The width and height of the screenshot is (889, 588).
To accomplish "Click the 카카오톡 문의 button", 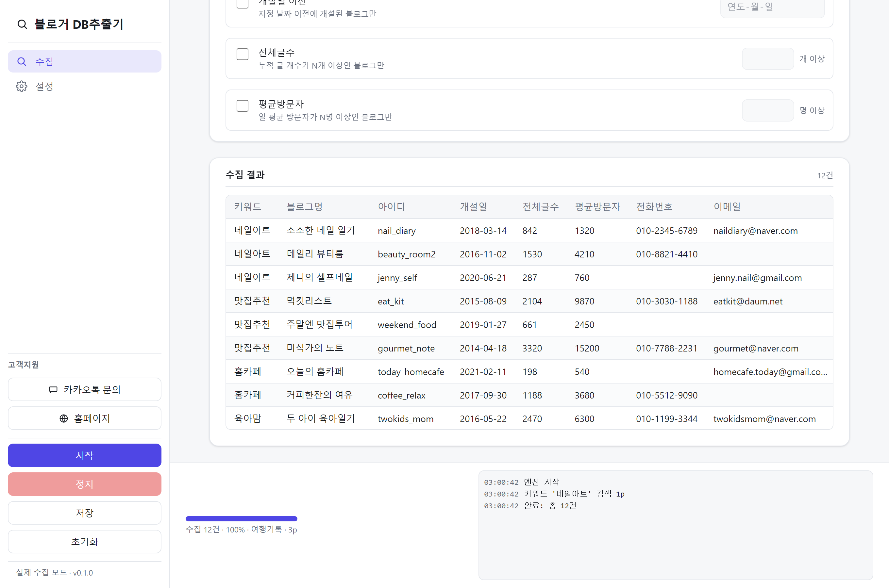I will 84,390.
